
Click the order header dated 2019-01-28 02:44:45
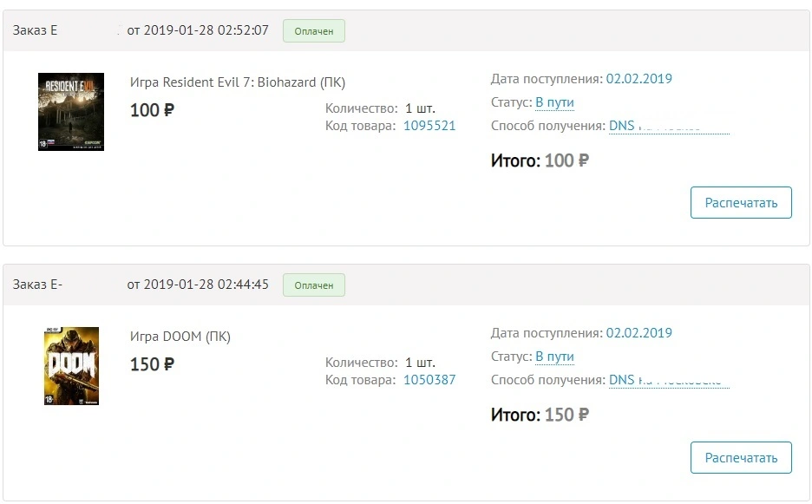(406, 285)
